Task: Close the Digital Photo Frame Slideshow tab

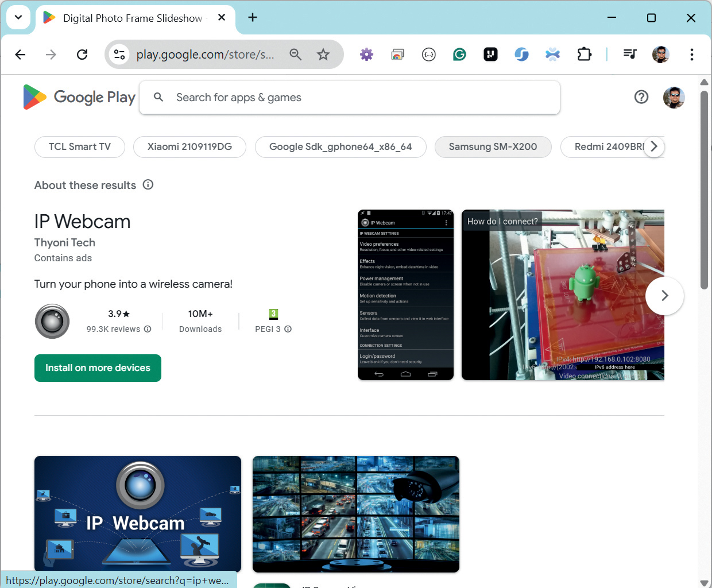Action: (222, 18)
